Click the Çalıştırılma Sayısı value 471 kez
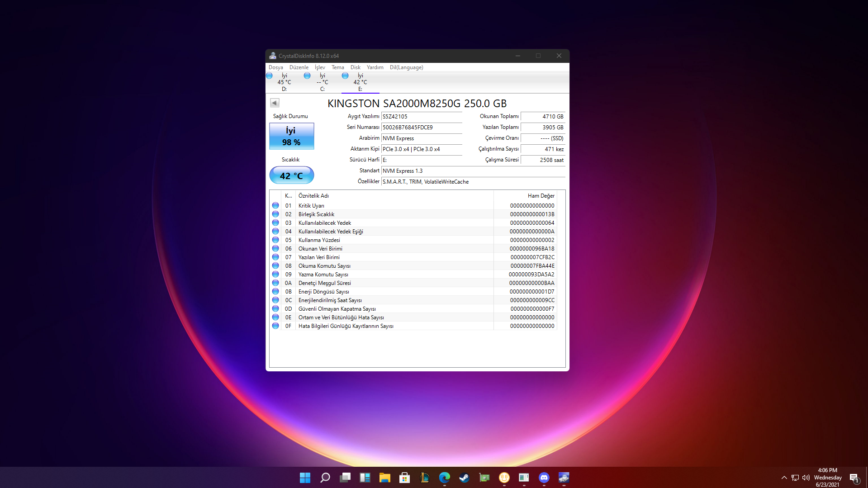 543,149
